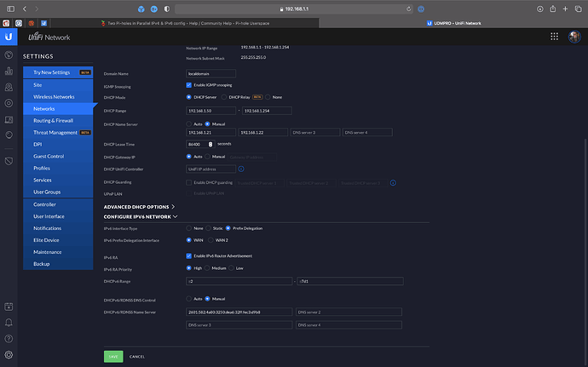
Task: Select Manual for DHCP Gateway IP
Action: (207, 157)
